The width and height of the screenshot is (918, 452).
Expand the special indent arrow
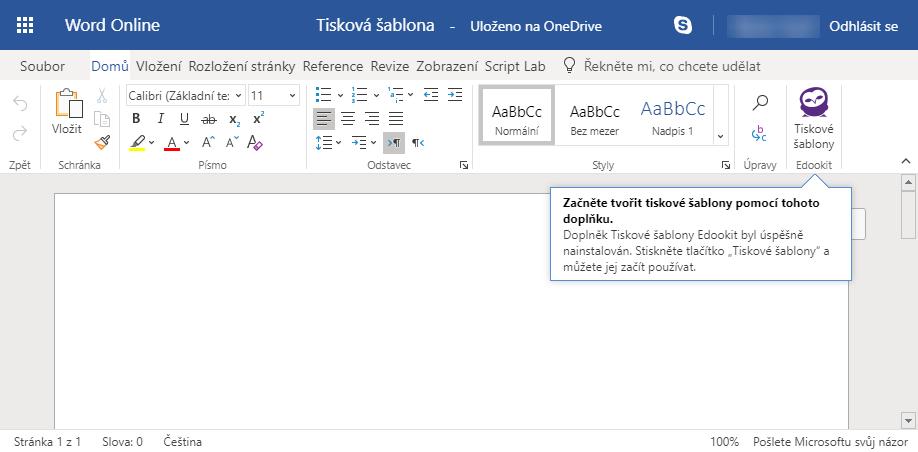pyautogui.click(x=374, y=143)
